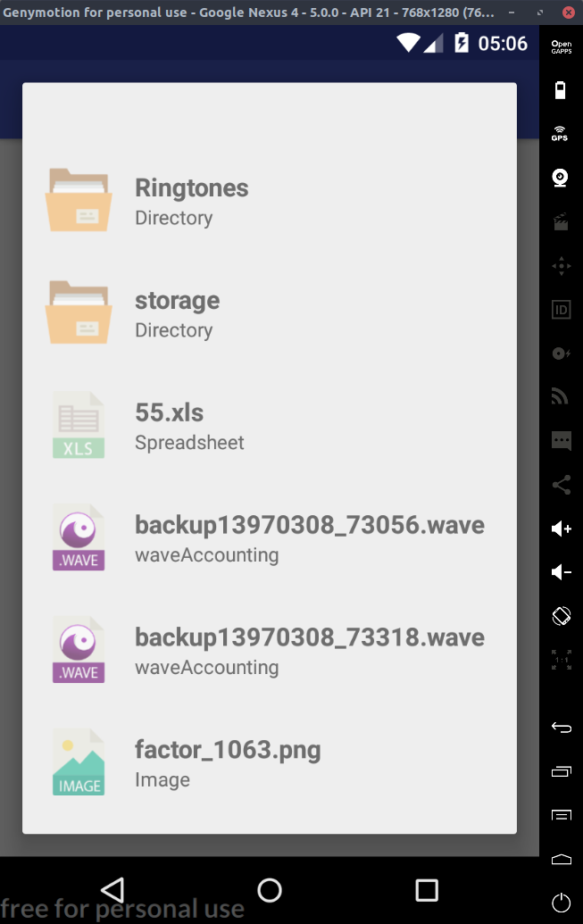Viewport: 583px width, 924px height.
Task: Install Open GApps from sidebar
Action: 562,47
